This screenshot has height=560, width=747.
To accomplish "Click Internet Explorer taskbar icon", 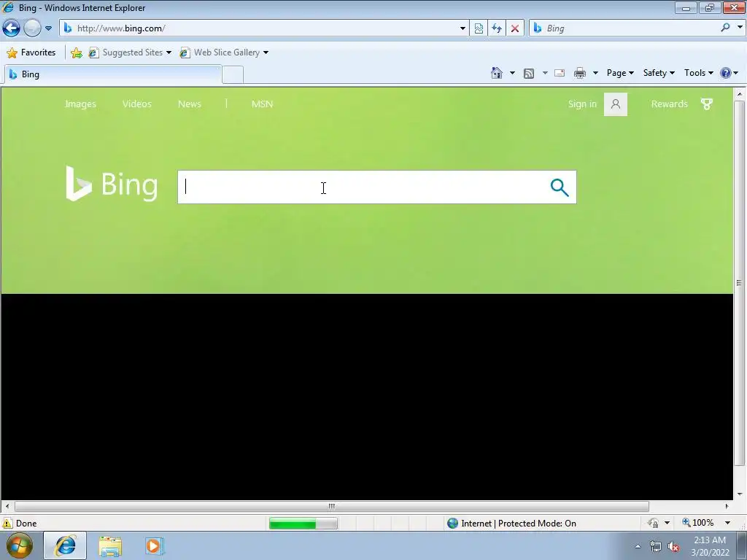I will pos(65,545).
